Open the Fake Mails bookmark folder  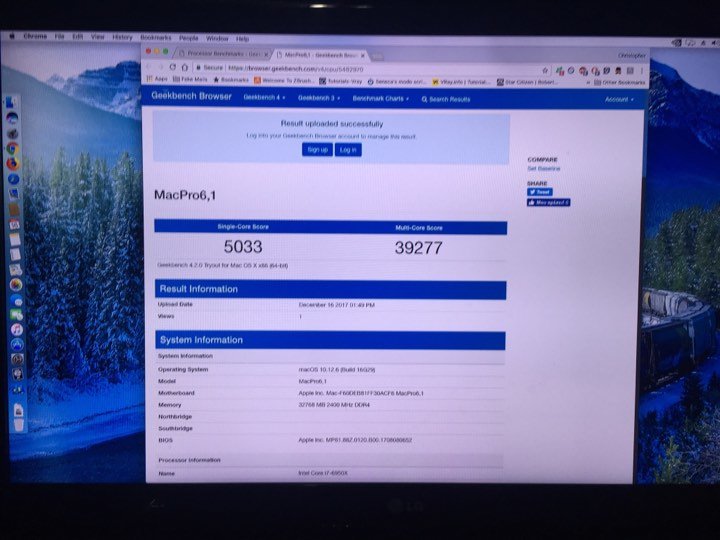coord(190,79)
